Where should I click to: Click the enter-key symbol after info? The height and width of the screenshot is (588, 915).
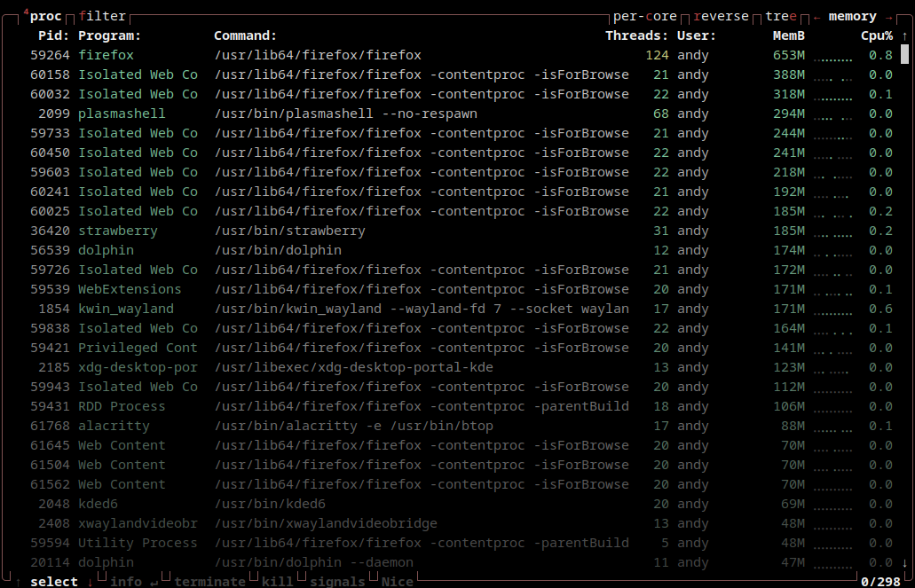(x=154, y=582)
